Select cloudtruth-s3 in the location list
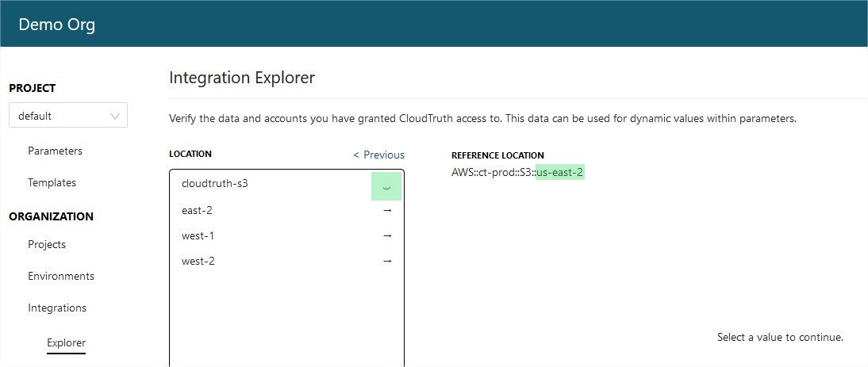This screenshot has width=868, height=367. (x=286, y=185)
